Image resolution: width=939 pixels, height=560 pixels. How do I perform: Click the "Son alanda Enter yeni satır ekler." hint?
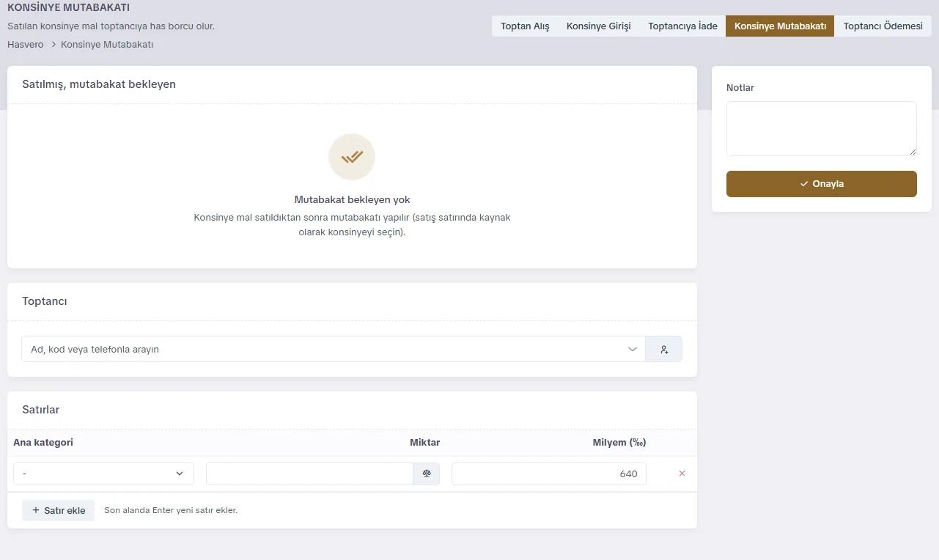[x=171, y=510]
